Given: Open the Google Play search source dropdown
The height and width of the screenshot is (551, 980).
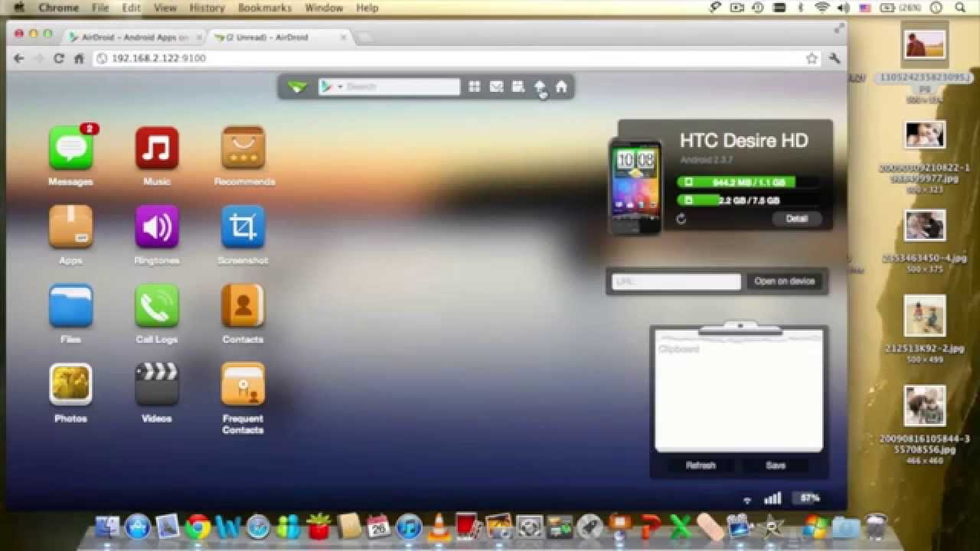Looking at the screenshot, I should pyautogui.click(x=332, y=86).
